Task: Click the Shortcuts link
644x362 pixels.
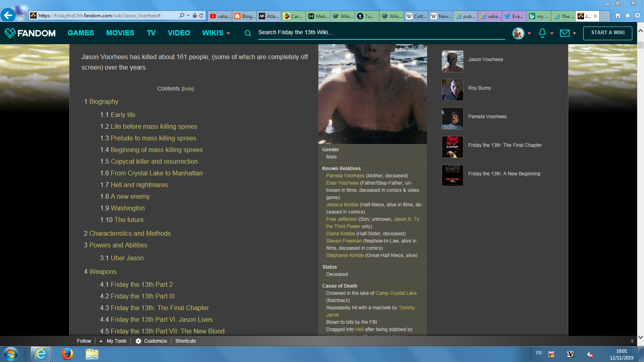Action: [186, 341]
